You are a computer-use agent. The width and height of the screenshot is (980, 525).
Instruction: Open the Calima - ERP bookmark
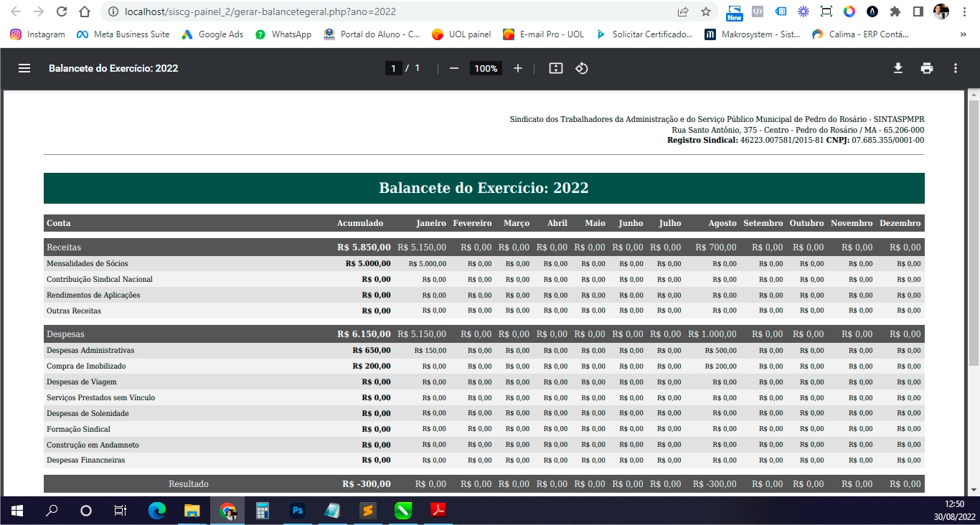point(860,34)
